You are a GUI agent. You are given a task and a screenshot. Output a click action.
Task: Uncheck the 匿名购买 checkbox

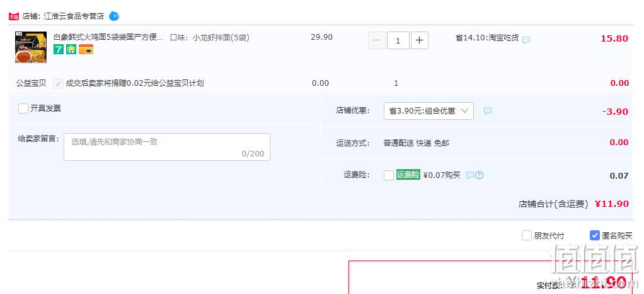coord(594,235)
